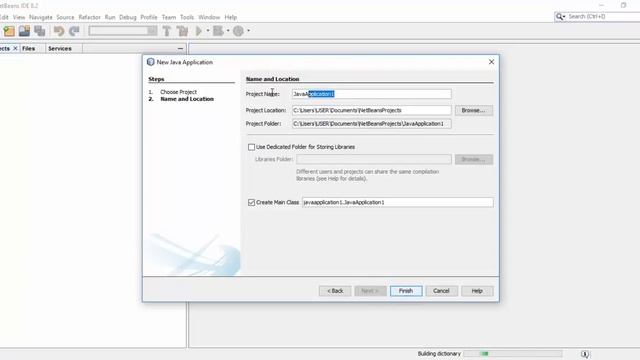
Task: Switch to the Services tab
Action: (x=60, y=49)
